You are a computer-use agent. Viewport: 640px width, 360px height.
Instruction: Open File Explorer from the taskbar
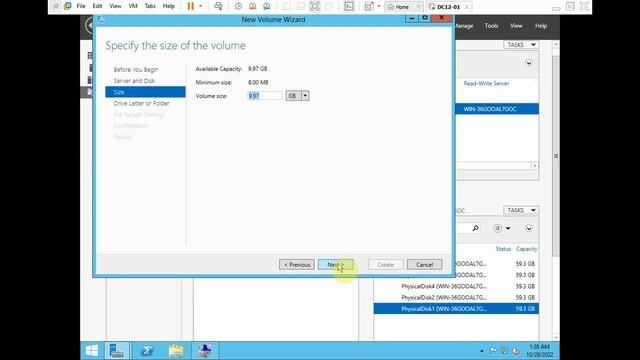[x=176, y=351]
